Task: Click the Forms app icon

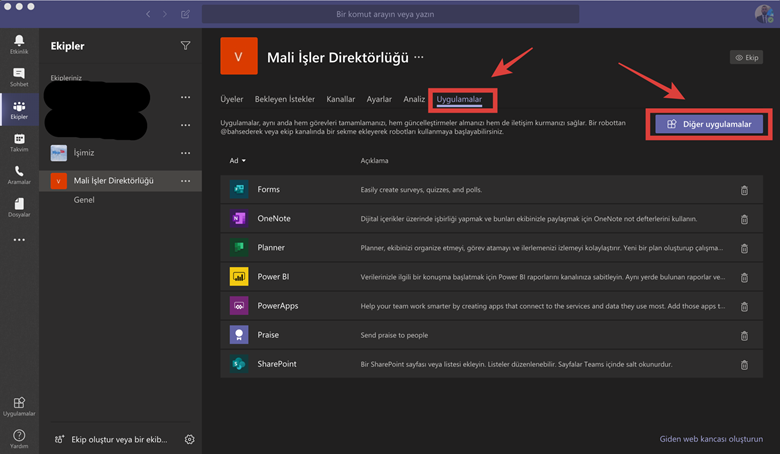Action: 239,189
